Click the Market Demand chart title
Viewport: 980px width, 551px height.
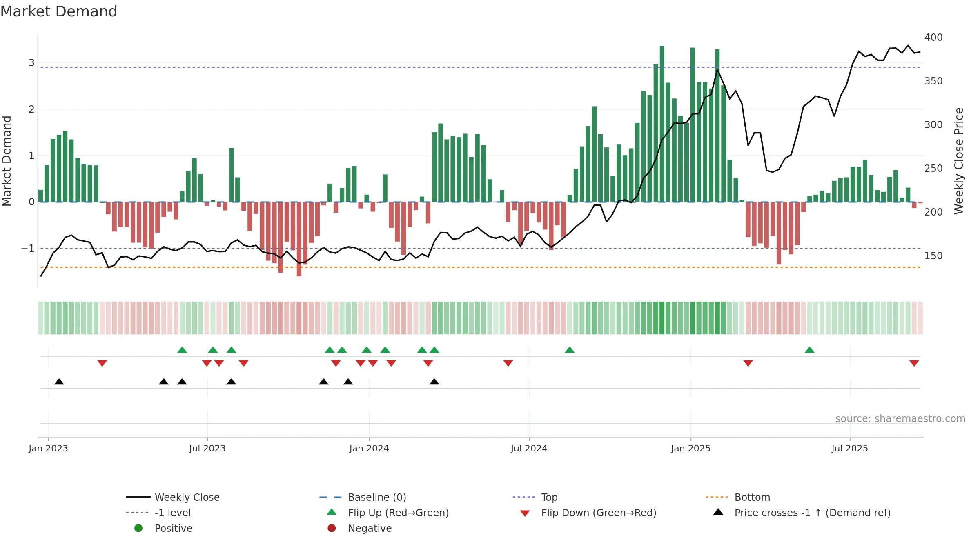coord(59,11)
